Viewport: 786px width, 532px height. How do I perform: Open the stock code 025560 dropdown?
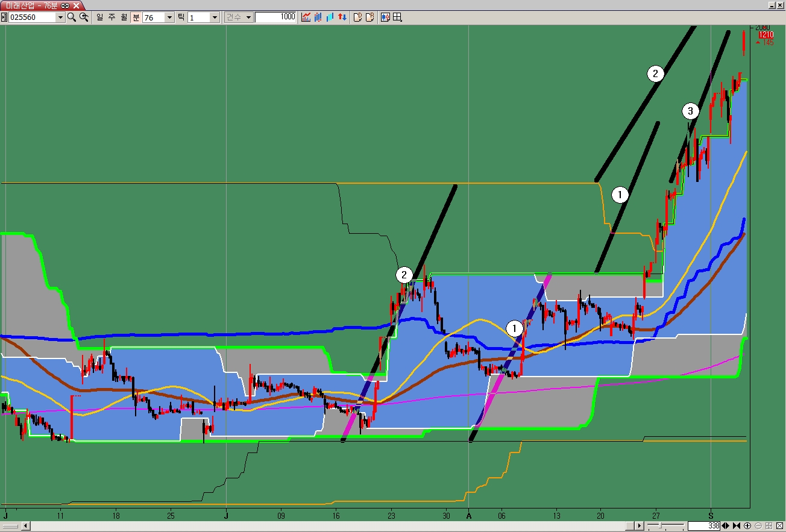click(x=60, y=17)
